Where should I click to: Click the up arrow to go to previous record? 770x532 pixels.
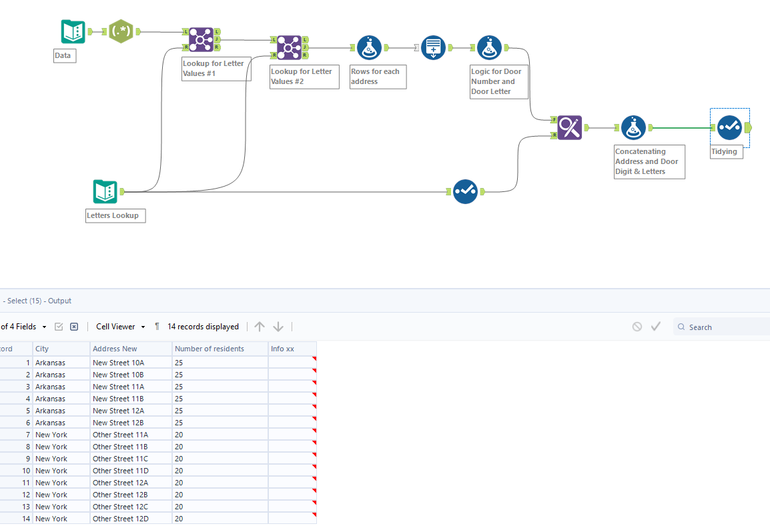click(260, 326)
